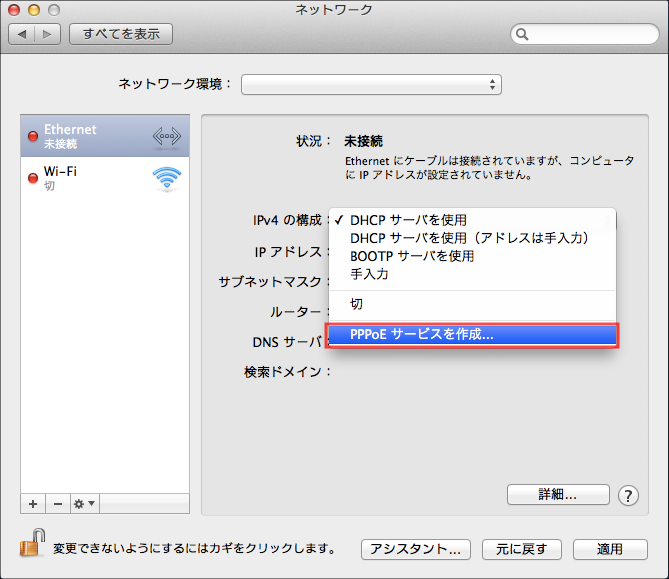
Task: Select the Ethernet service in sidebar
Action: click(x=105, y=136)
